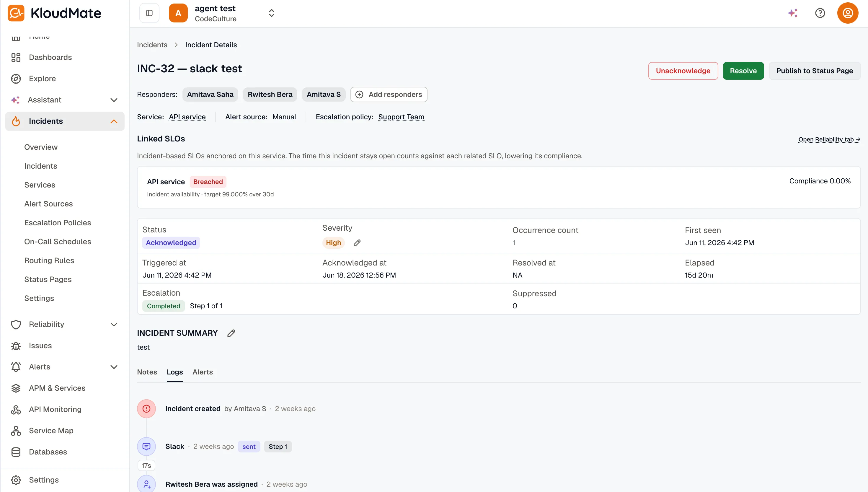Expand the Alerts sidebar section
Screen dimensions: 868x492
coord(114,367)
